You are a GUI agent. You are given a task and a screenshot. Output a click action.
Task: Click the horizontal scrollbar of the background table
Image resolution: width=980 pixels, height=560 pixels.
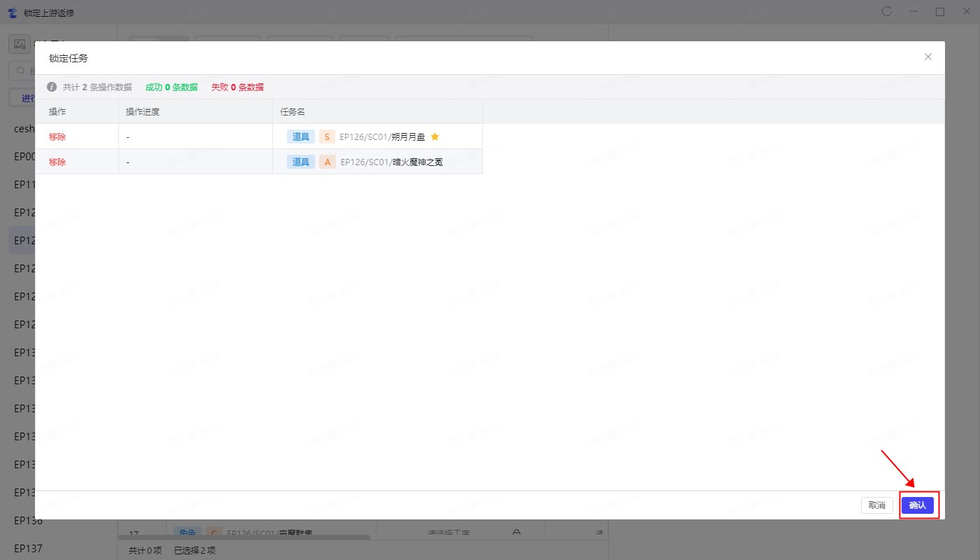pos(244,538)
